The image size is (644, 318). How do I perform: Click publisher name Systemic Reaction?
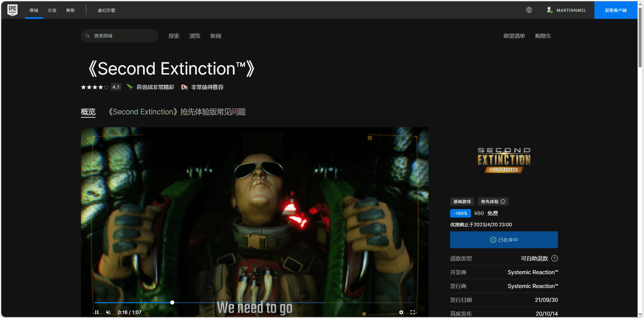click(533, 286)
